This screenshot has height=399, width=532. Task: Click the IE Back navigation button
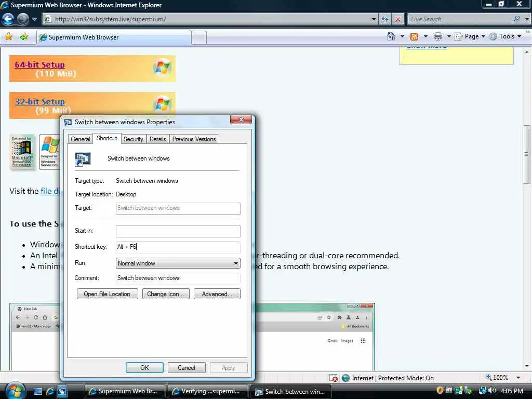point(8,19)
